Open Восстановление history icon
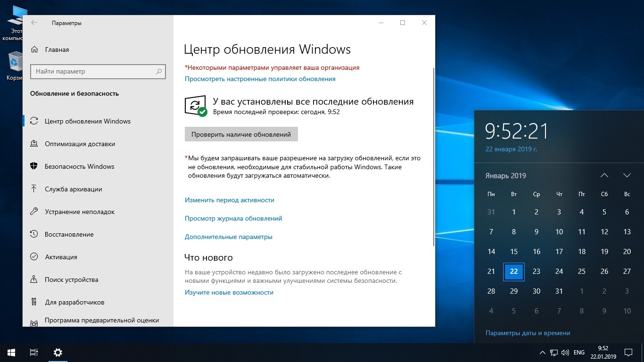 click(34, 234)
